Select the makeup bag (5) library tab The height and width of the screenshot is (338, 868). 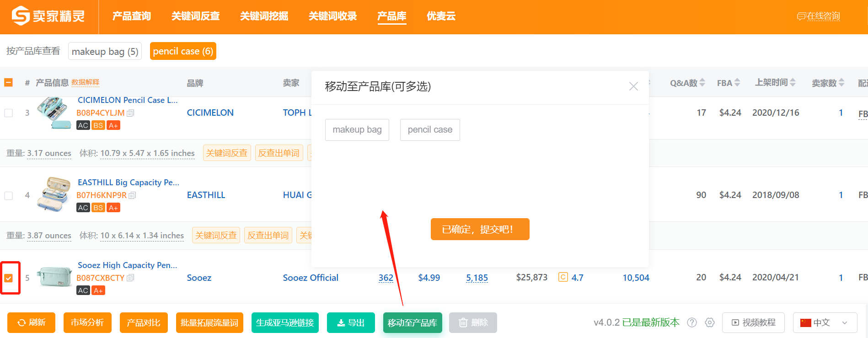point(105,51)
